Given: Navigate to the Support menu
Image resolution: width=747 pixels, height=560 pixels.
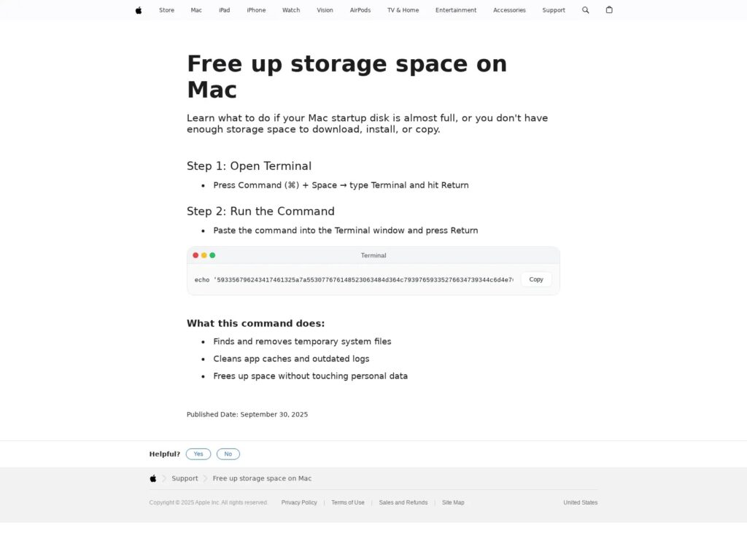Looking at the screenshot, I should pyautogui.click(x=554, y=10).
